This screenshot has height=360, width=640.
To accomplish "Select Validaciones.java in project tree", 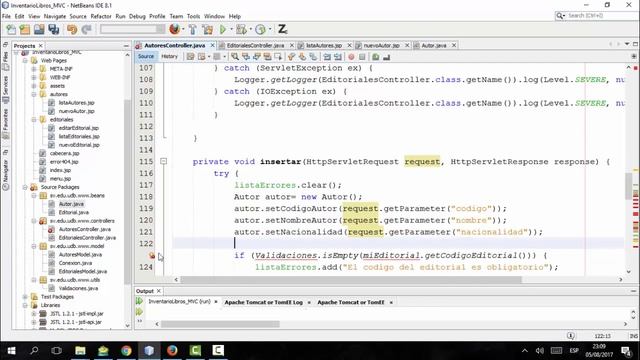I will [x=78, y=288].
